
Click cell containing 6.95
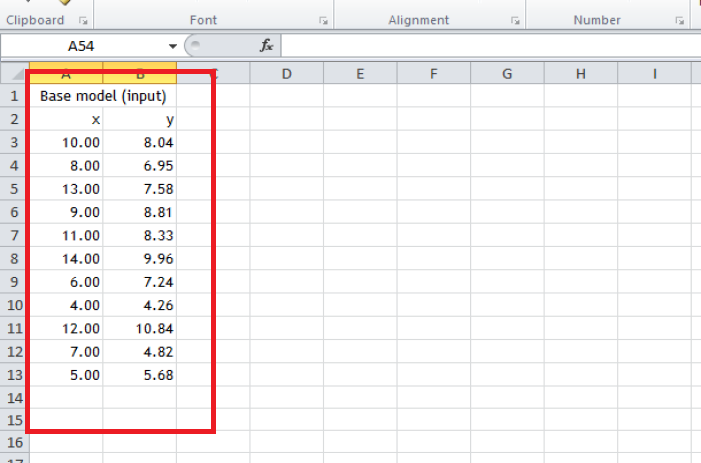tap(140, 165)
